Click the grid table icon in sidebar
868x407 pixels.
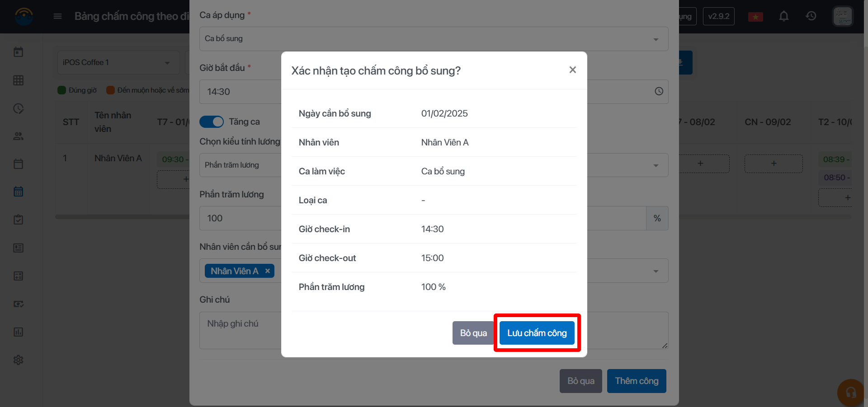coord(19,80)
